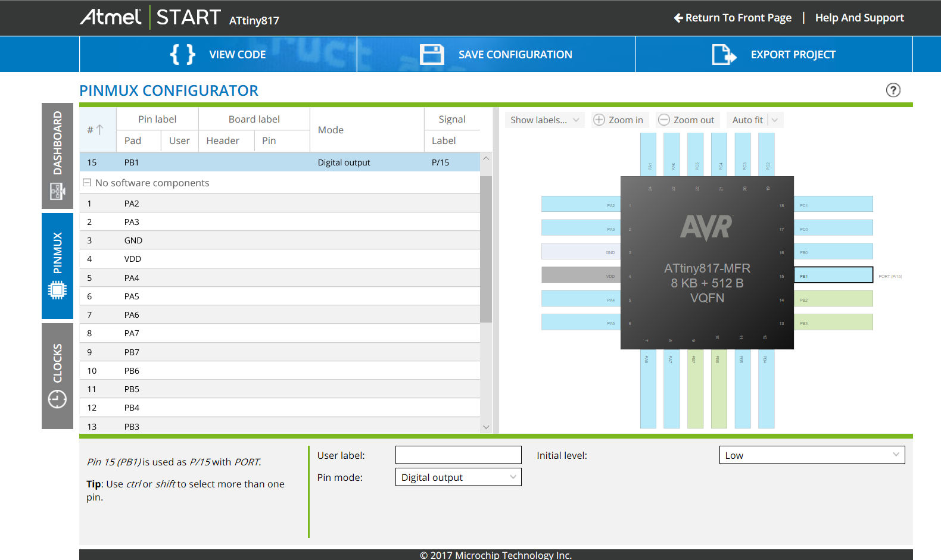Click the pin list scroll-up arrow
Image resolution: width=941 pixels, height=560 pixels.
486,158
